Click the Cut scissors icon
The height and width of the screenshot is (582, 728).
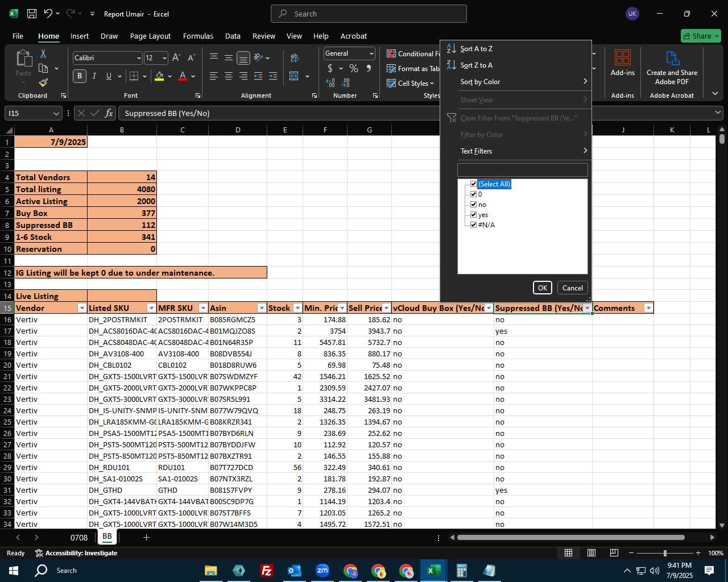(43, 53)
